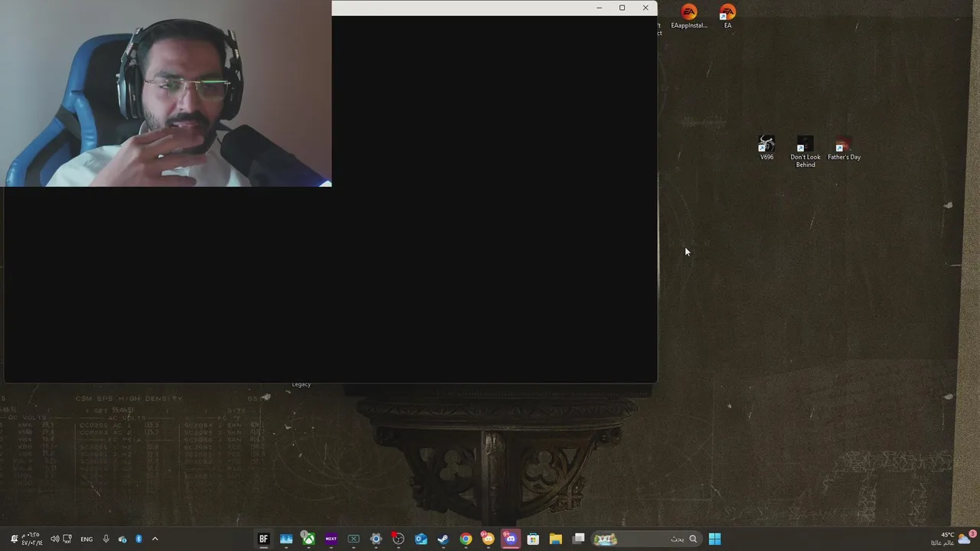Open the purple Discord icon in taskbar
Image resolution: width=980 pixels, height=551 pixels.
click(511, 539)
